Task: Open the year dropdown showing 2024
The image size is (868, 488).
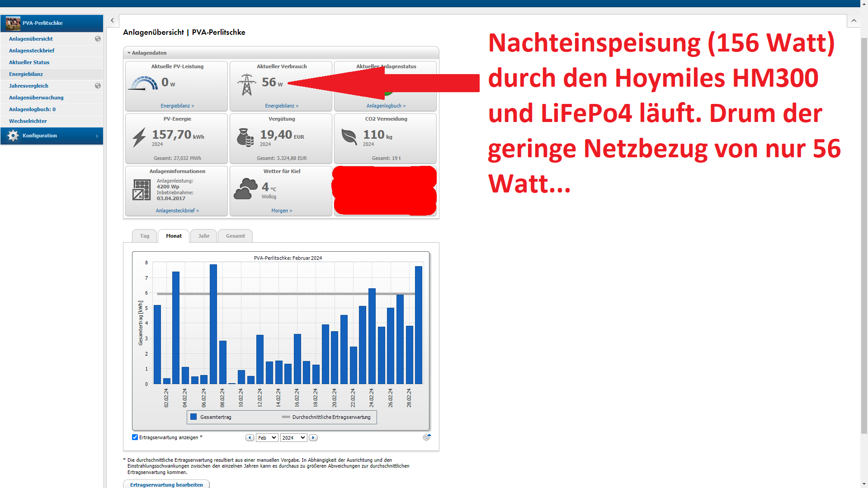Action: pos(293,438)
